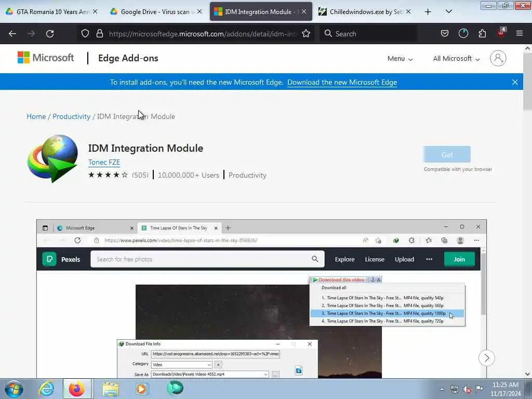
Task: Advance to the next screenshot with arrow
Action: click(x=486, y=358)
